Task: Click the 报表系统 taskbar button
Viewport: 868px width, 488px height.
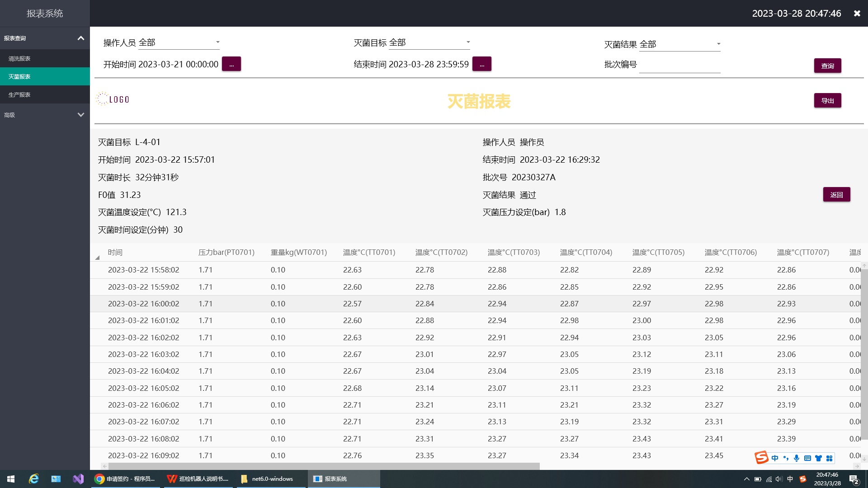Action: pos(344,479)
